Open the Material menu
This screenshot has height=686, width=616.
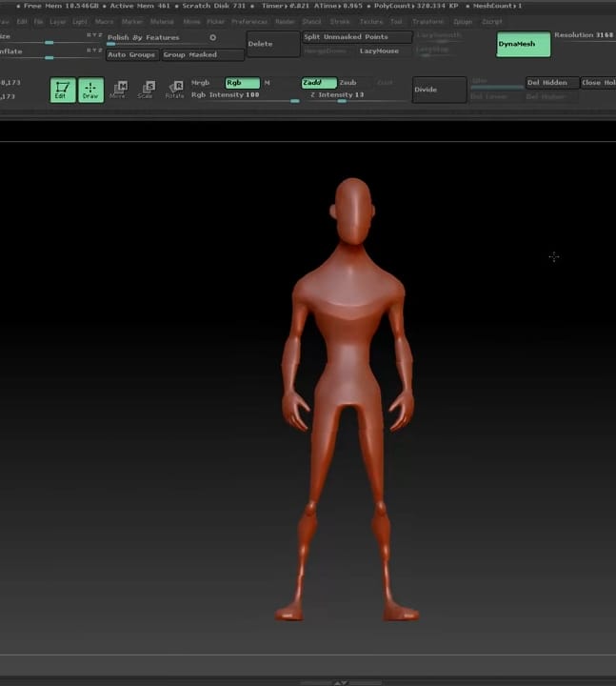click(x=162, y=21)
